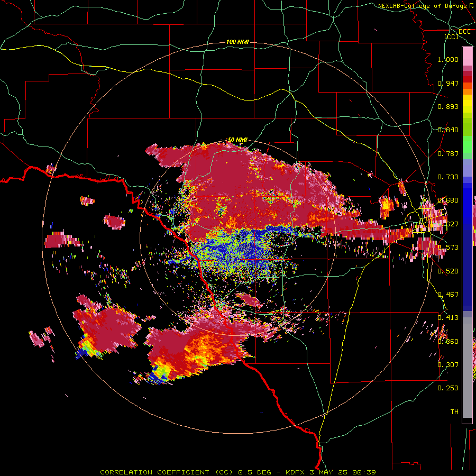Screen dimensions: 476x476
Task: Select the 0.253 scale value
Action: click(448, 388)
